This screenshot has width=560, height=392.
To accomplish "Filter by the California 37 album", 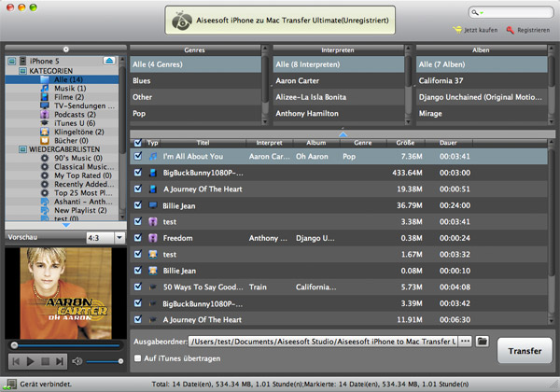I will pos(482,80).
